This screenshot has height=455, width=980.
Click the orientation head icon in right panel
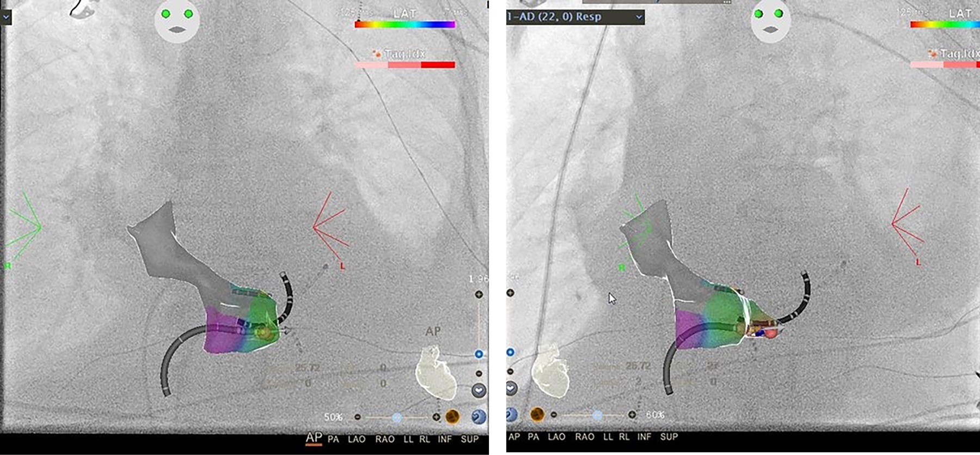coord(770,21)
